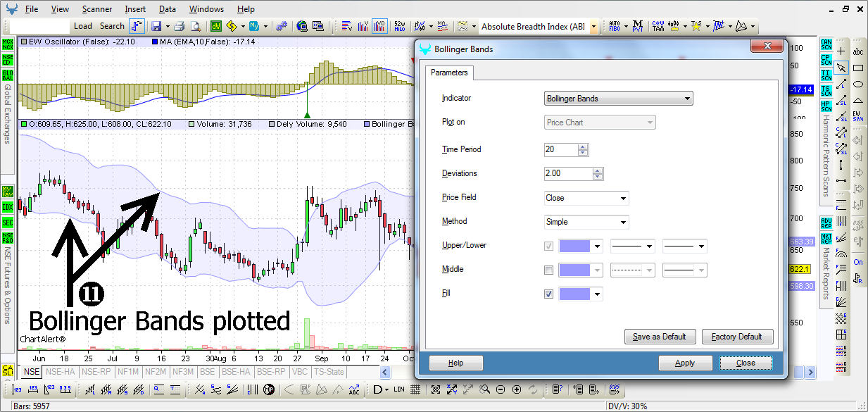This screenshot has width=868, height=412.
Task: Click the symbol entry box left of Load
Action: [x=40, y=26]
